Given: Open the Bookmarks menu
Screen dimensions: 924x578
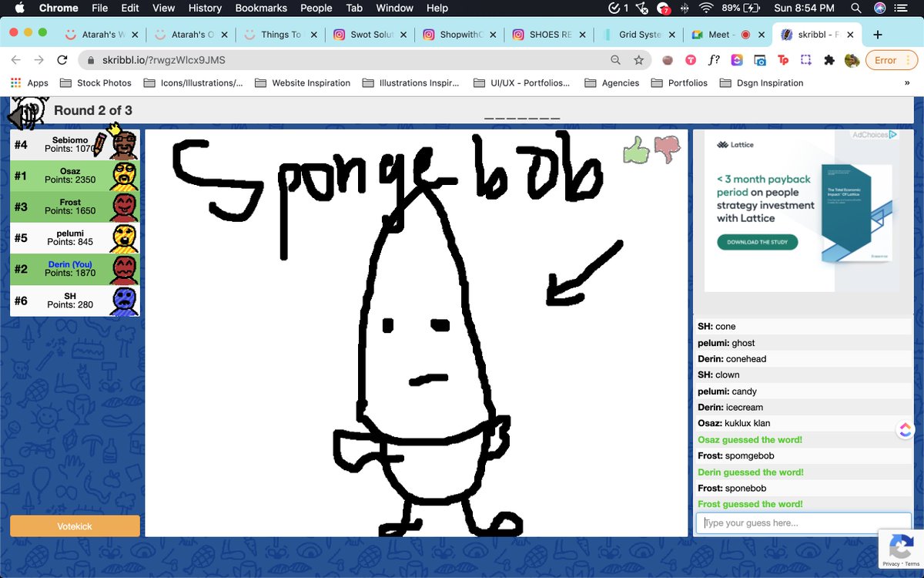Looking at the screenshot, I should click(261, 8).
